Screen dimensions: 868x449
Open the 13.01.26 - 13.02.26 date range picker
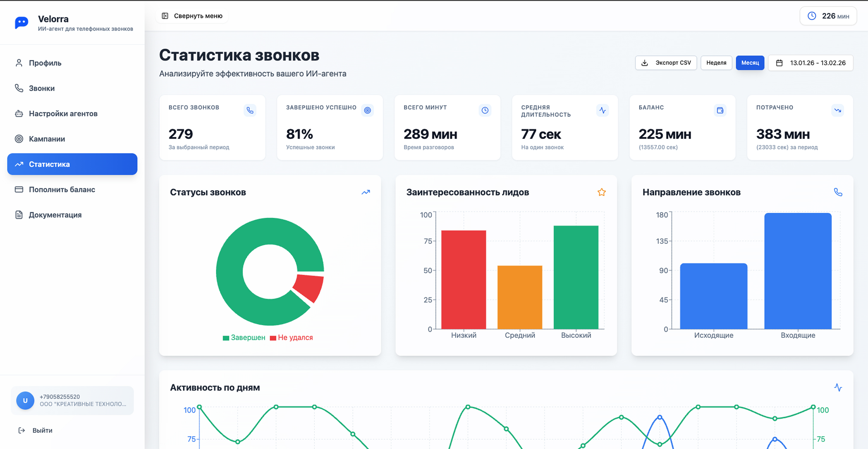(x=810, y=63)
